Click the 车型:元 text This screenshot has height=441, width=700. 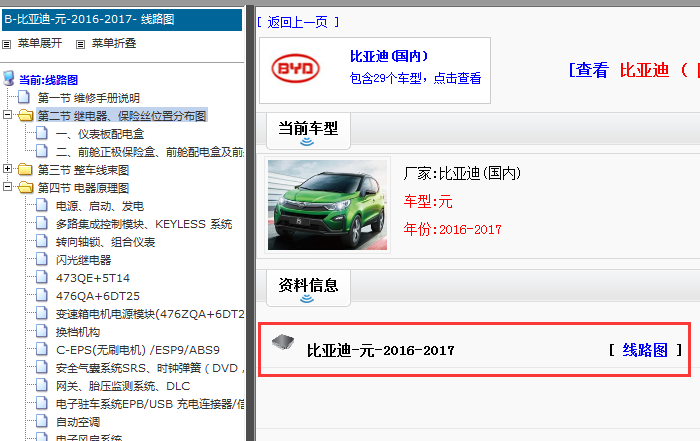tap(428, 201)
